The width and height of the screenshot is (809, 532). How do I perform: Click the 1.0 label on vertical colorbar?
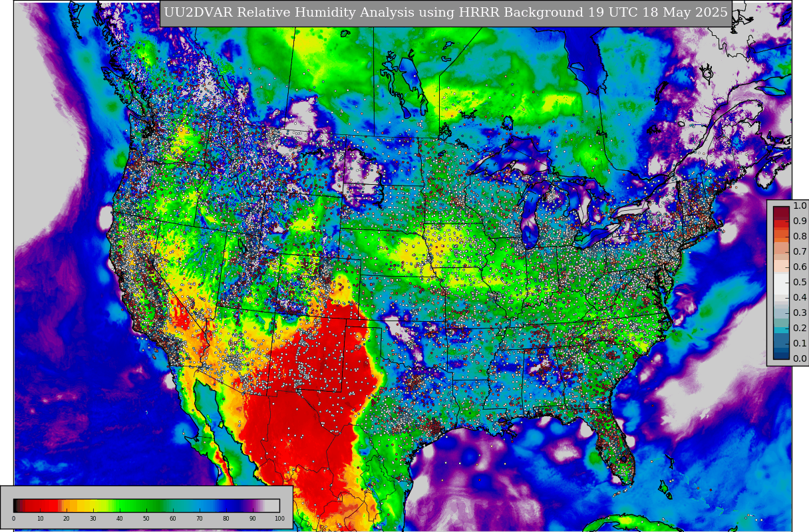point(800,206)
